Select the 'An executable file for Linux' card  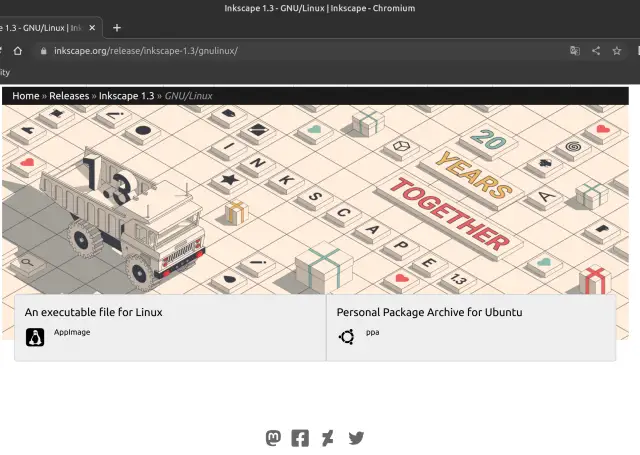pyautogui.click(x=170, y=328)
